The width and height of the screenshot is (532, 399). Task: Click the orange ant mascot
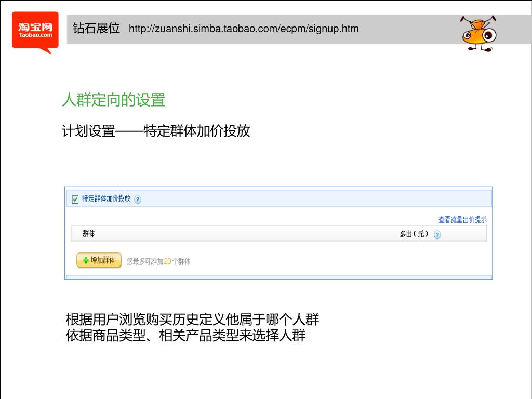click(478, 34)
